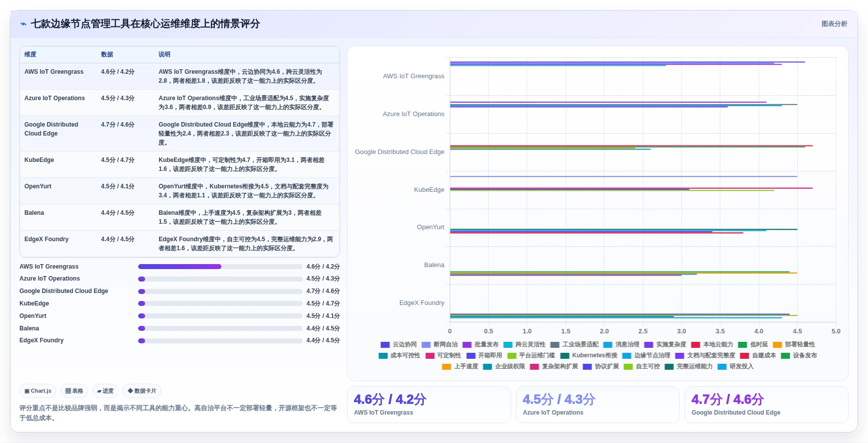Image resolution: width=868 pixels, height=443 pixels.
Task: Hide the 企业级权限 legend series
Action: (504, 366)
